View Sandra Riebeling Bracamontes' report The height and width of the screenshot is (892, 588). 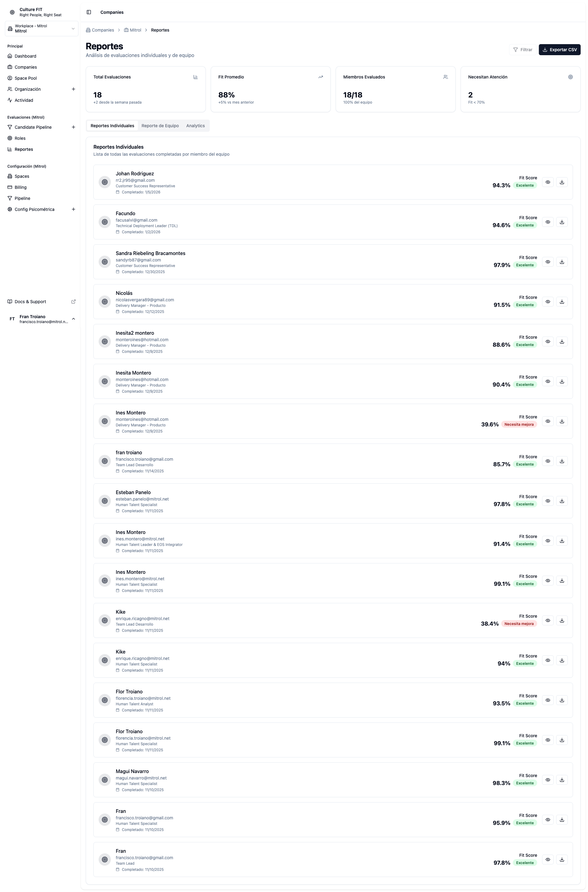[x=548, y=261]
